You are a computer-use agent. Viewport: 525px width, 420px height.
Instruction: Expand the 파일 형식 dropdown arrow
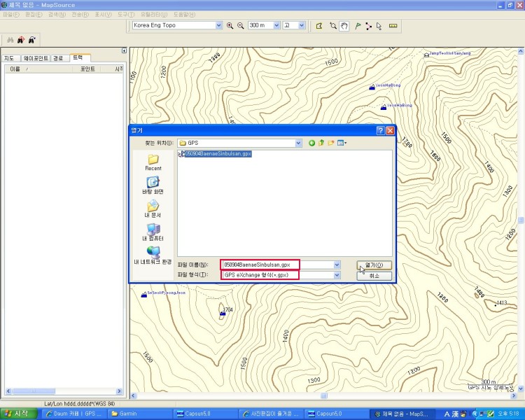337,275
